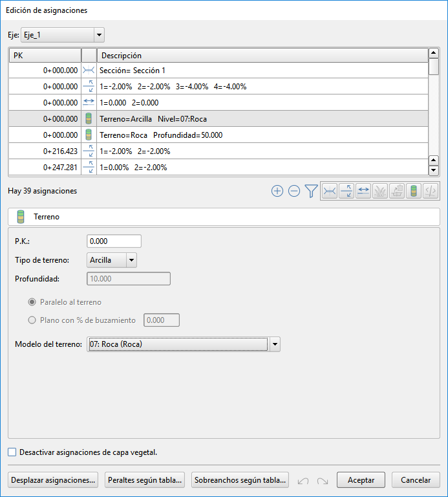Click the Aceptar button
The height and width of the screenshot is (497, 448).
point(361,480)
